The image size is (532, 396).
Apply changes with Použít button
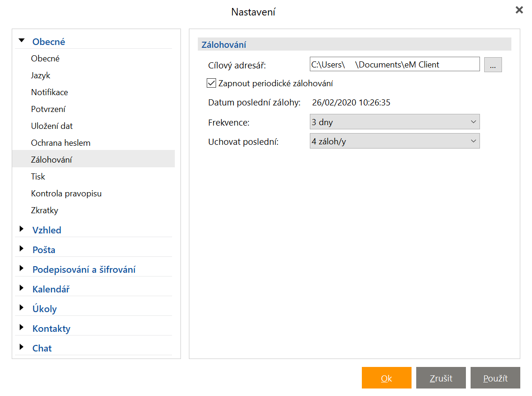(x=495, y=378)
